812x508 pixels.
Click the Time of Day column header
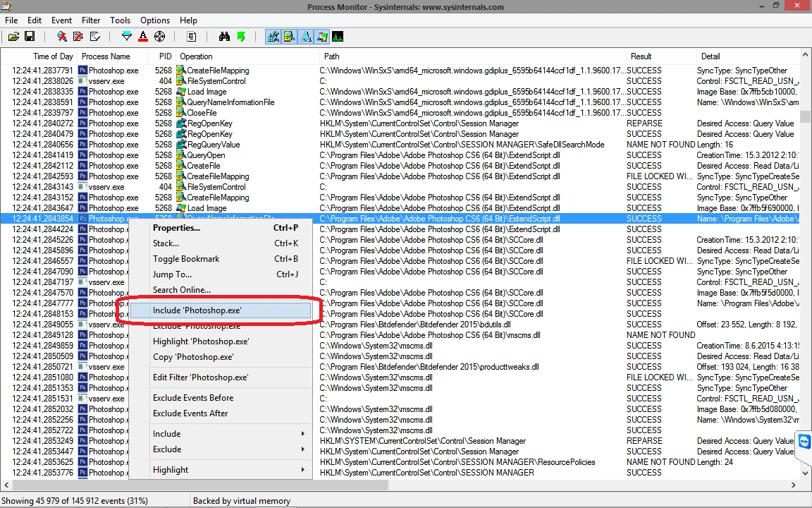point(39,56)
